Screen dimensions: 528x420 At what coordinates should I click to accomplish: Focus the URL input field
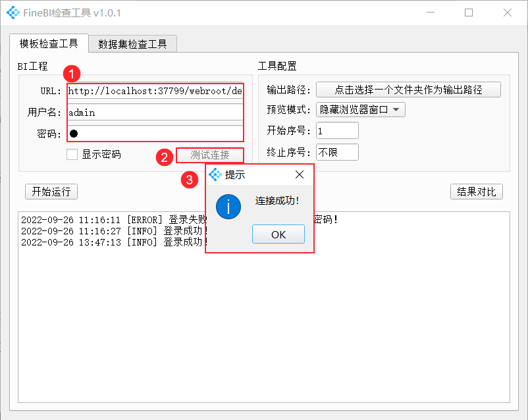click(155, 91)
